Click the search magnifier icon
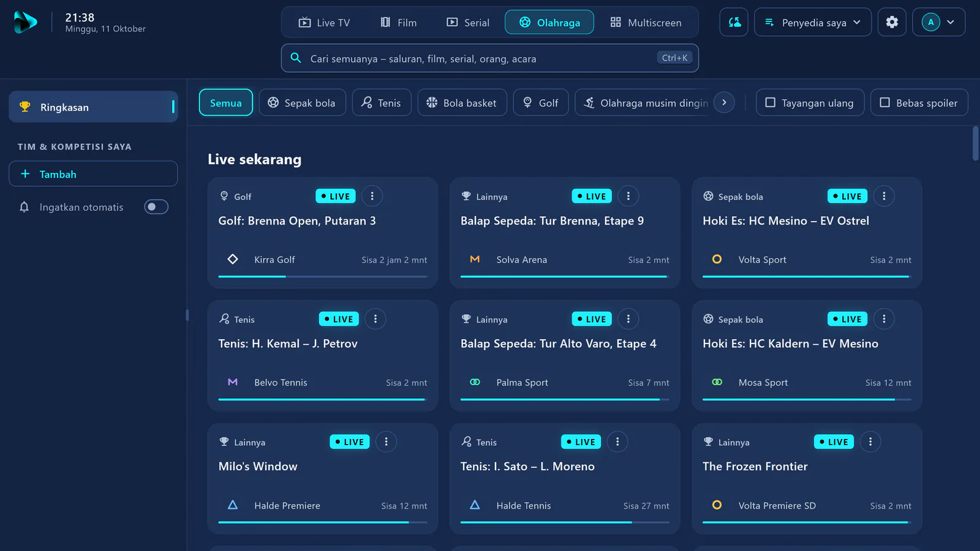980x551 pixels. (296, 58)
